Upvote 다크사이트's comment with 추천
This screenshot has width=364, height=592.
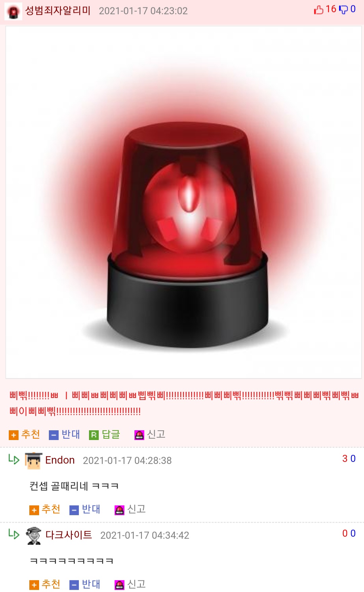pos(45,584)
